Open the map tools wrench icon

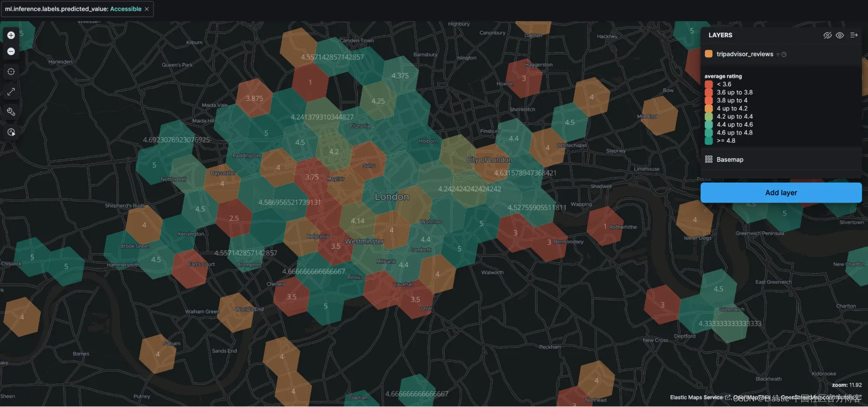click(x=11, y=112)
